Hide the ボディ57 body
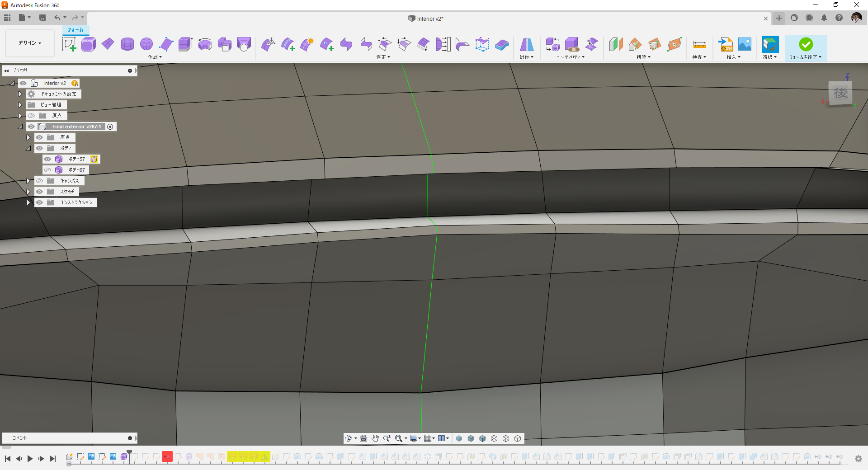Viewport: 868px width, 470px height. coord(47,159)
